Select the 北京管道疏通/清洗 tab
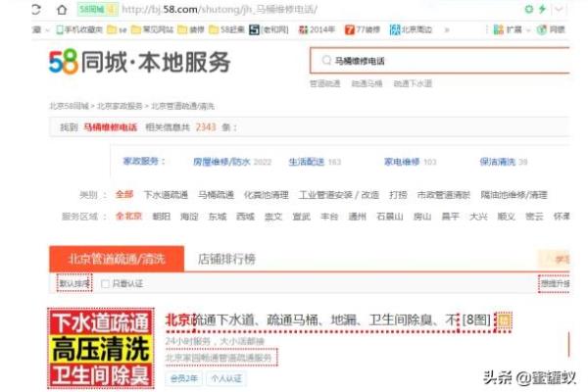 click(x=117, y=259)
